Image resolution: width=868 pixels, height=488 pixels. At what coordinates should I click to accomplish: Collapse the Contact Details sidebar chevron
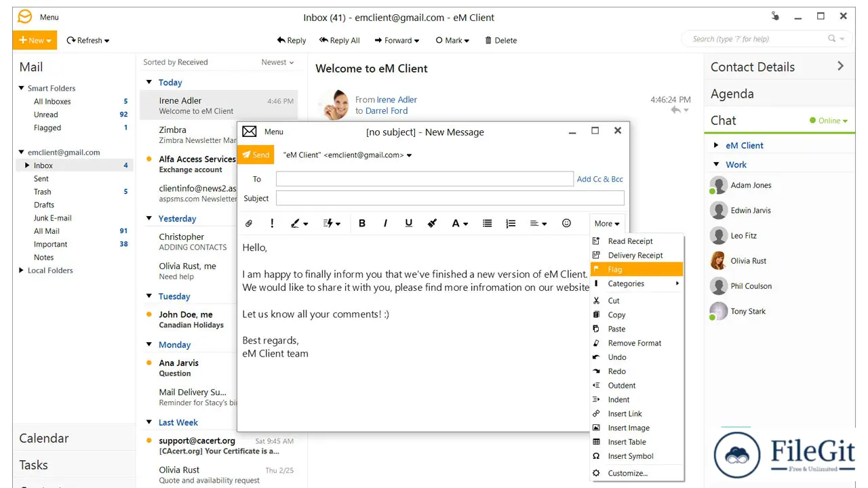[x=841, y=66]
